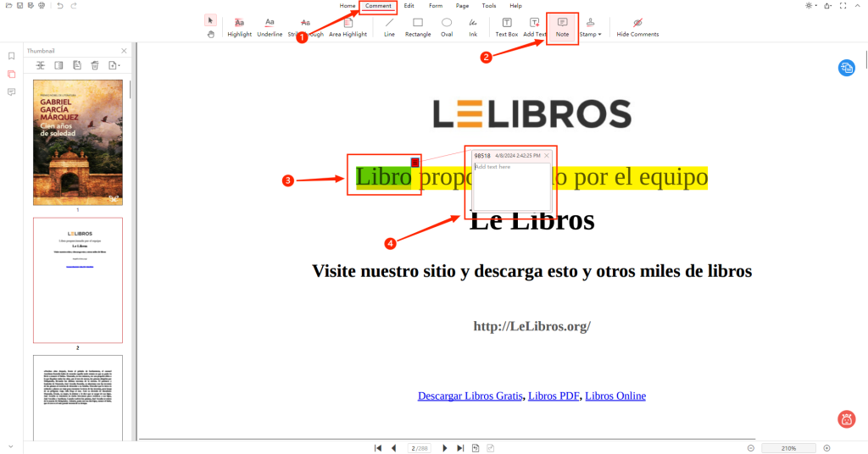The height and width of the screenshot is (454, 868).
Task: Activate the Hand pan tool
Action: (x=210, y=34)
